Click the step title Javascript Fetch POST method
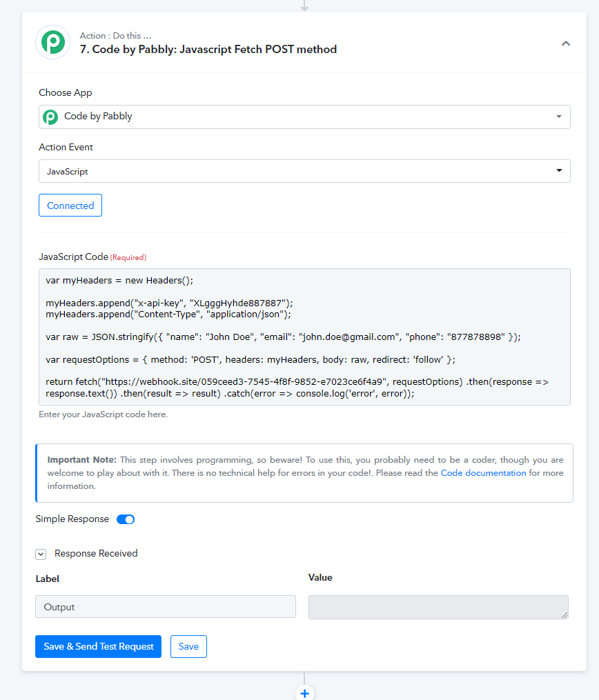This screenshot has height=700, width=599. (x=258, y=49)
